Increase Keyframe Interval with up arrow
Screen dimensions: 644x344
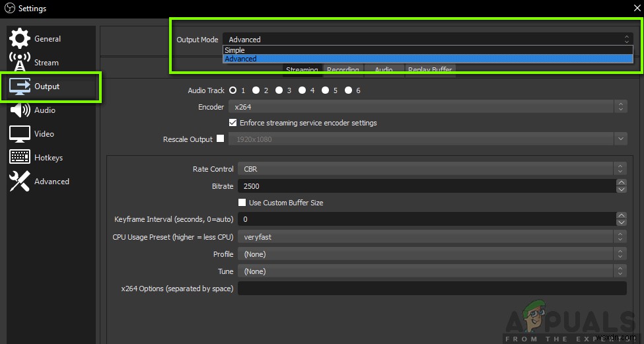point(622,215)
